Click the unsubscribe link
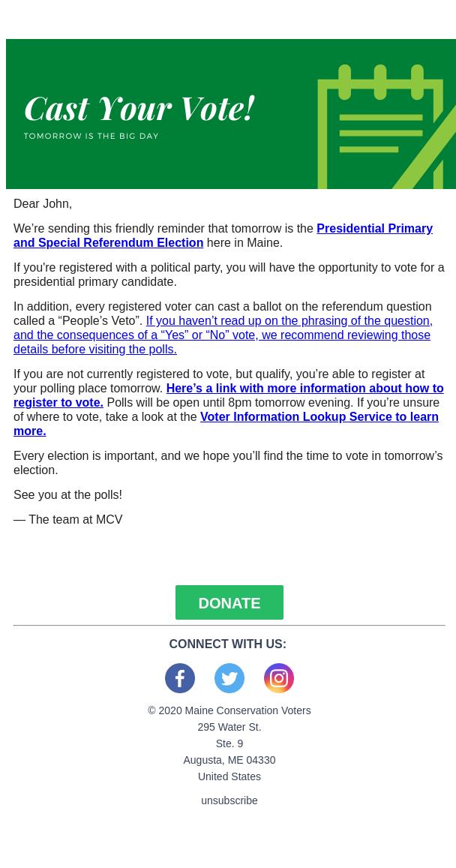 coord(229,800)
